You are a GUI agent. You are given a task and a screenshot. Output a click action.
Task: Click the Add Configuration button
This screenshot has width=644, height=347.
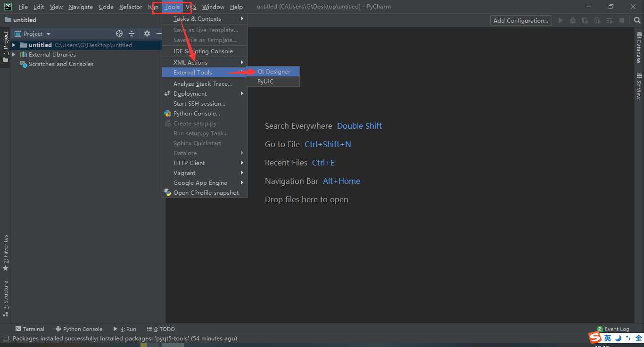point(521,20)
